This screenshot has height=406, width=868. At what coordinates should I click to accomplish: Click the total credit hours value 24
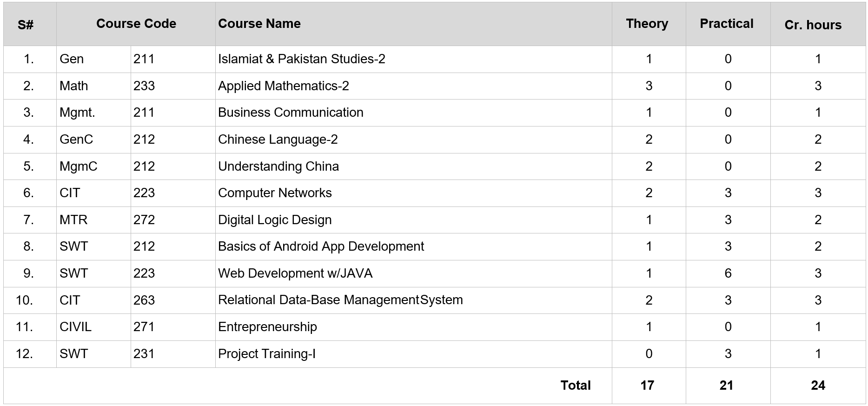point(818,386)
